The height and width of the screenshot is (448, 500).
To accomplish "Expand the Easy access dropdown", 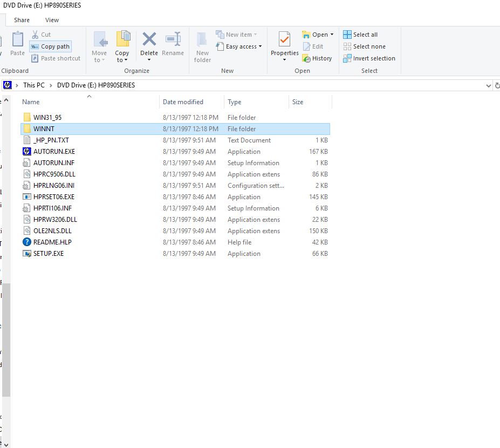I will pyautogui.click(x=260, y=46).
